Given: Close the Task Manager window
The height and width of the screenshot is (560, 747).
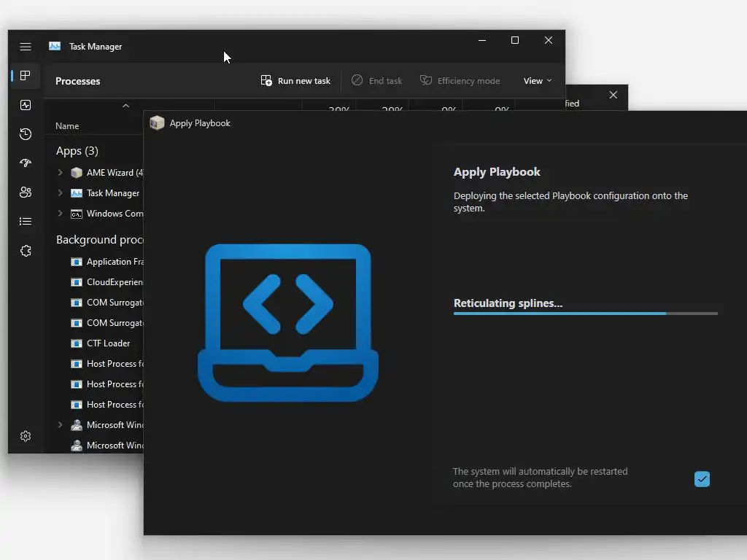Looking at the screenshot, I should 549,41.
